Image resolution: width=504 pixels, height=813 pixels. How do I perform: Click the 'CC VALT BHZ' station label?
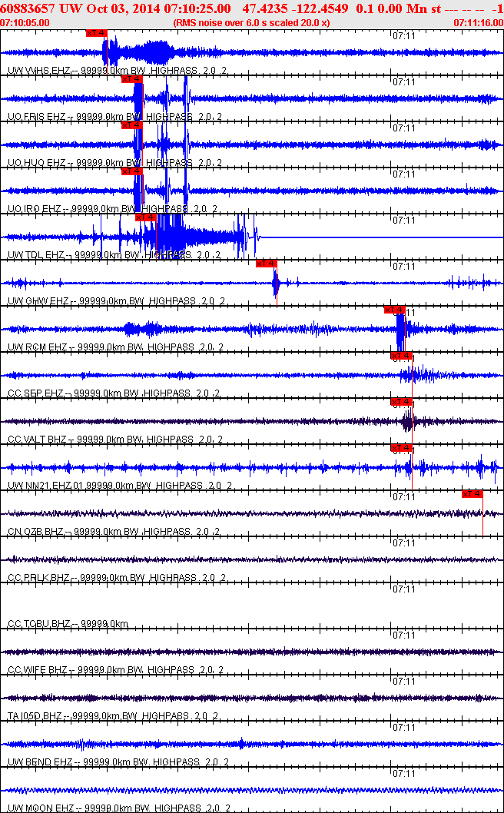tap(38, 440)
